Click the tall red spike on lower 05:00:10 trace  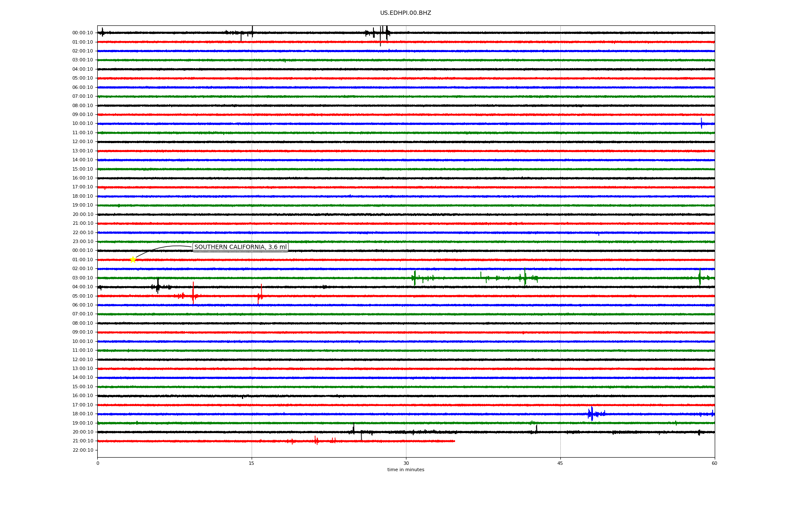193,293
